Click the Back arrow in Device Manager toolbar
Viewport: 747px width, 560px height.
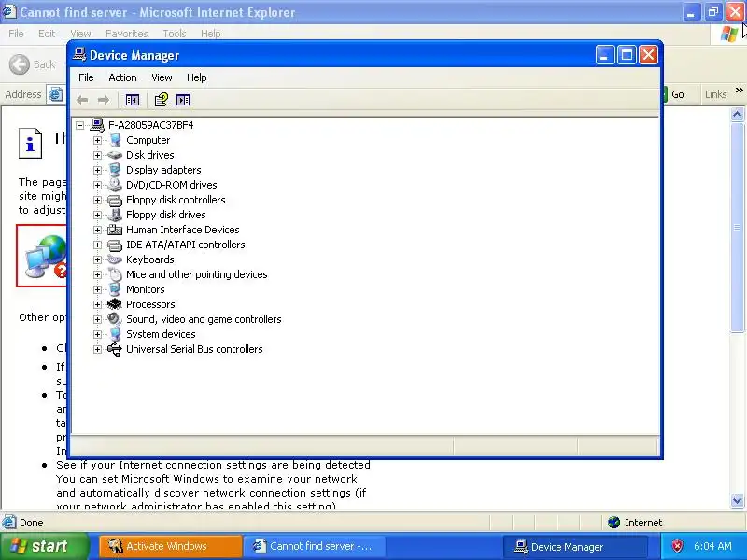coord(82,100)
